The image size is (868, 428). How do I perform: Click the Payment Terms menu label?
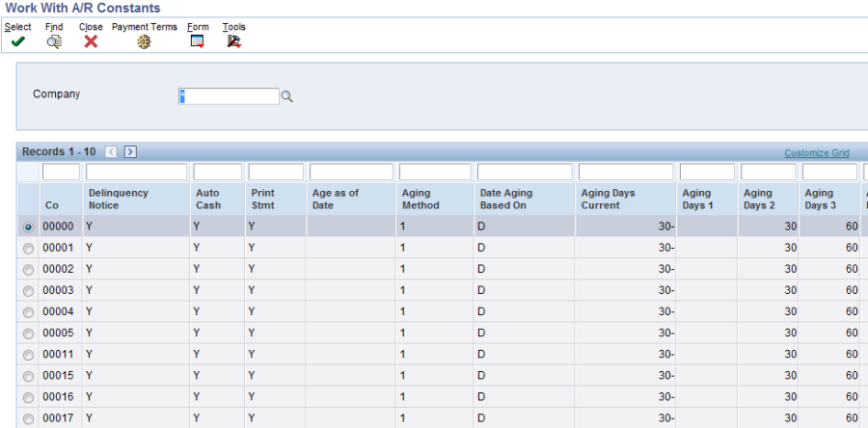(145, 27)
